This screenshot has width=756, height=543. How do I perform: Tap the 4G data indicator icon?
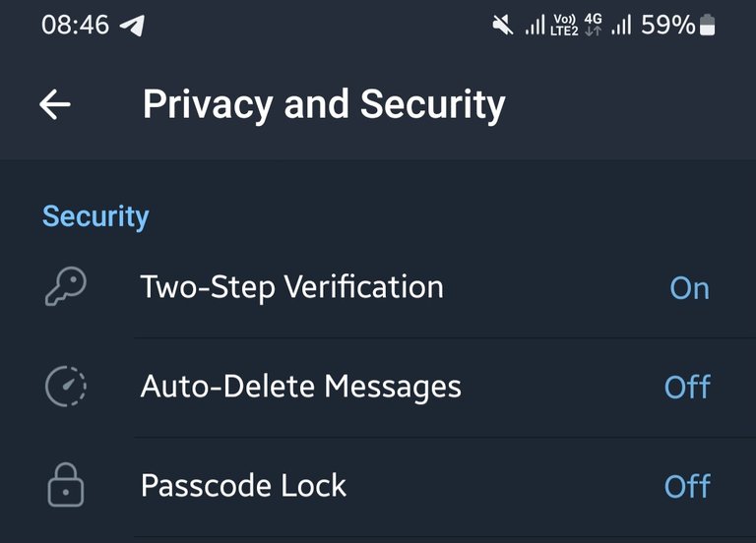(x=593, y=25)
